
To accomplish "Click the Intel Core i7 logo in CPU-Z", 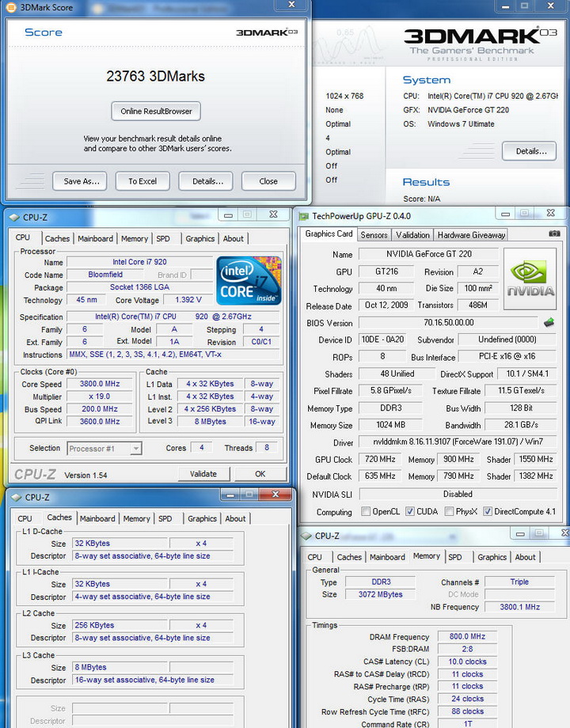I will click(x=249, y=280).
